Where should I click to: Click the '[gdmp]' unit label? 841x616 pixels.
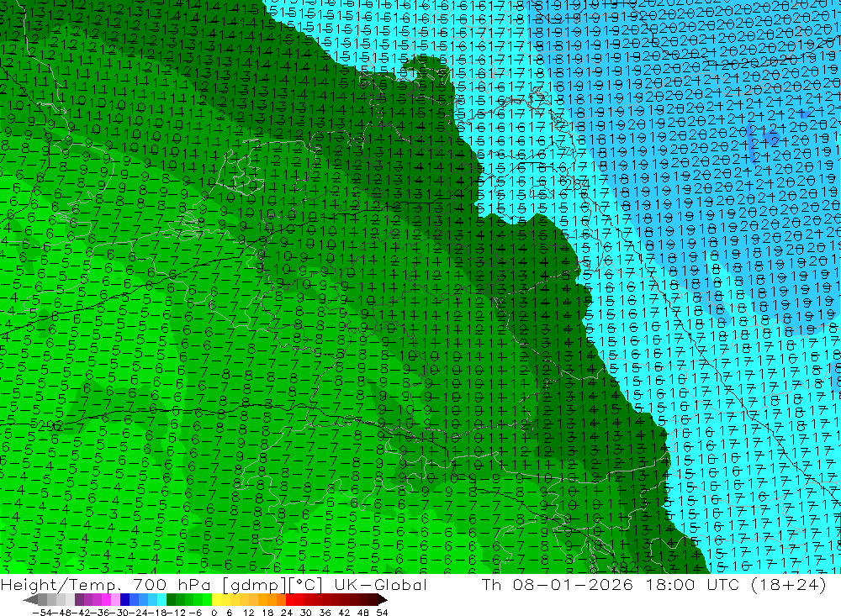tap(255, 585)
